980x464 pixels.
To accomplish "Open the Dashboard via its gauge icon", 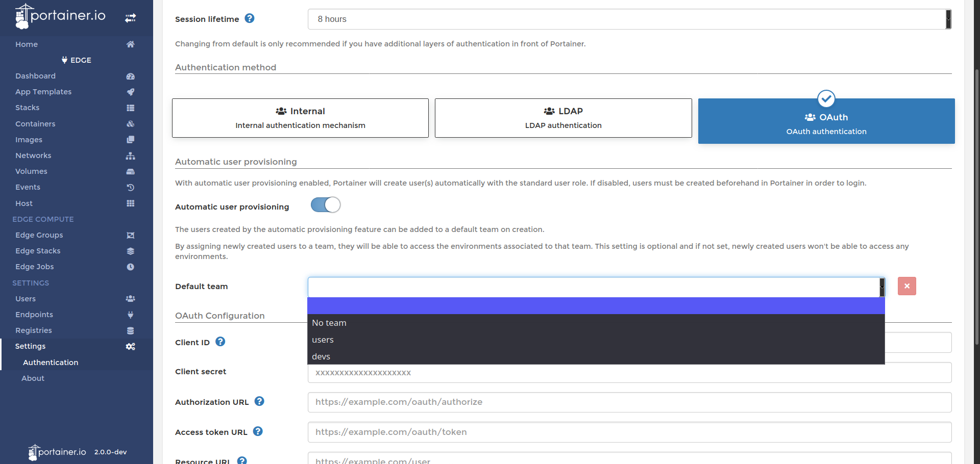I will 131,76.
